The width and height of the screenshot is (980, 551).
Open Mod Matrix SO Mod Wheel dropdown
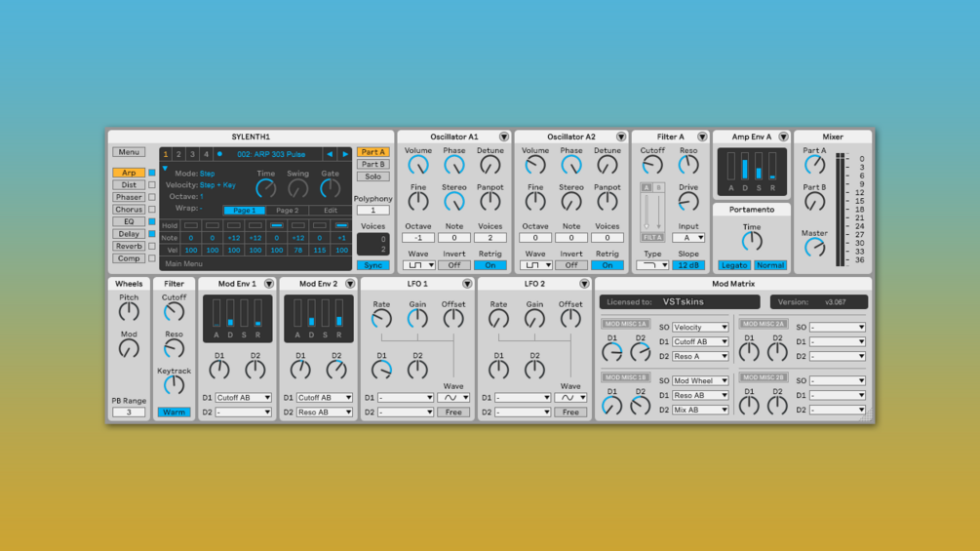point(700,380)
